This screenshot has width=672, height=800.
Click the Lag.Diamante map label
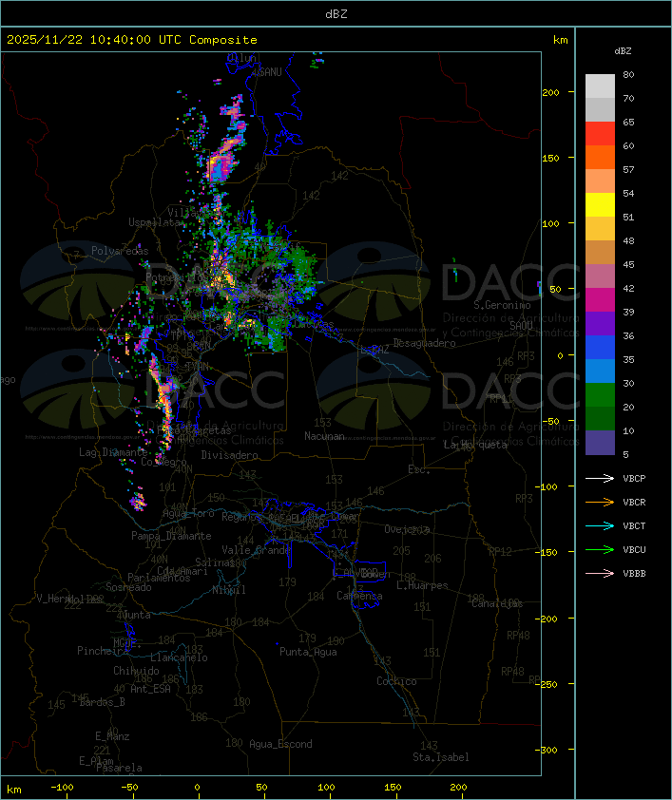(113, 452)
